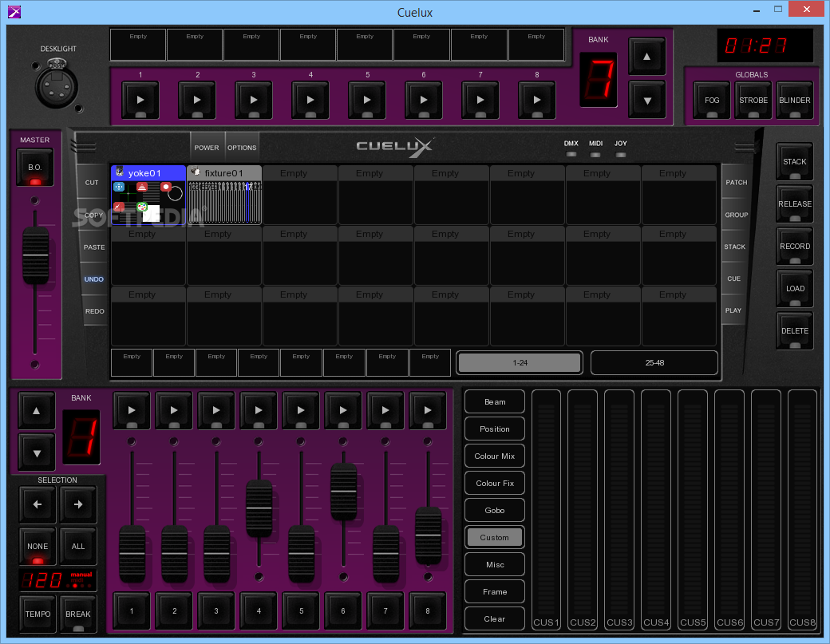The height and width of the screenshot is (644, 830).
Task: Trigger top row play button 6
Action: click(x=424, y=100)
